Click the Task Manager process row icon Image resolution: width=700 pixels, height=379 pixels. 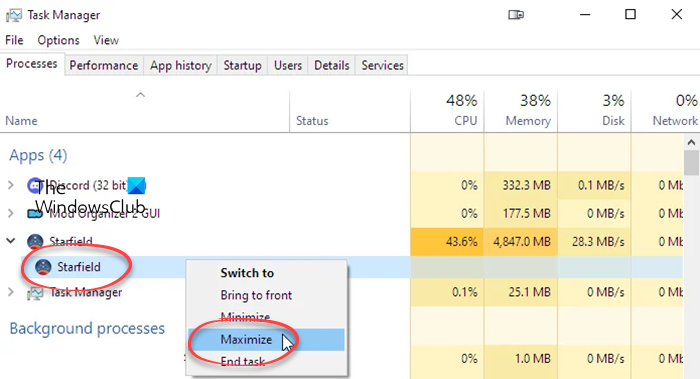coord(35,293)
